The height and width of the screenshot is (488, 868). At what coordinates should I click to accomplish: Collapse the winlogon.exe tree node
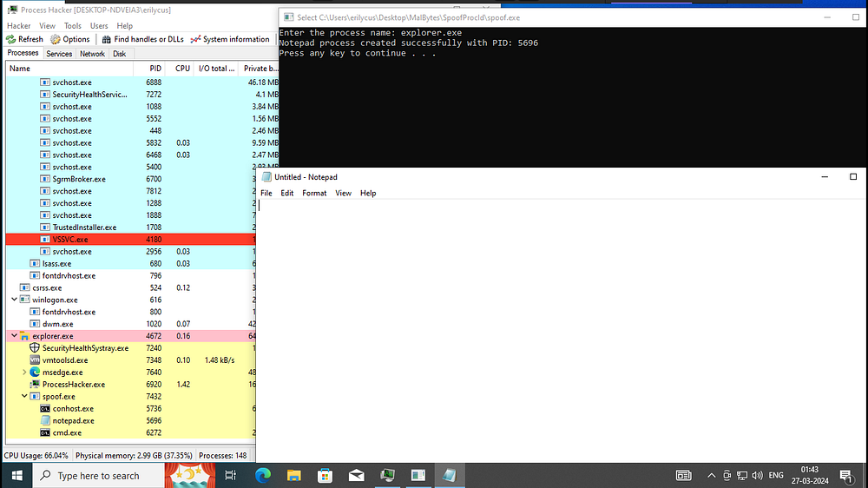click(15, 300)
